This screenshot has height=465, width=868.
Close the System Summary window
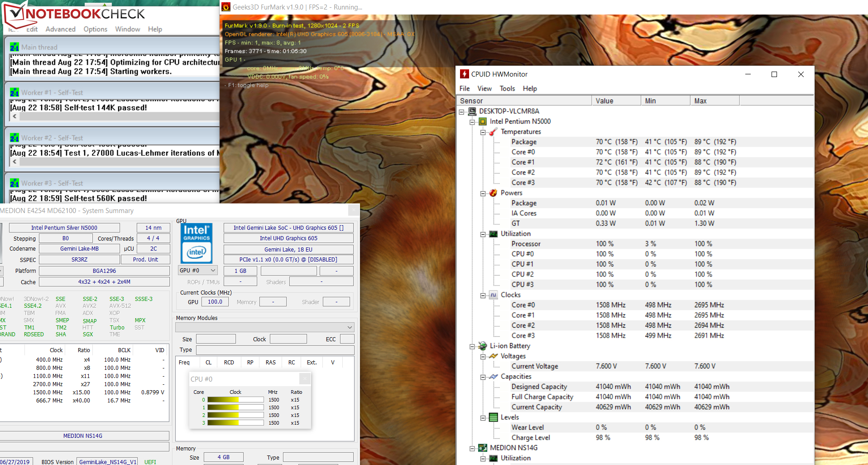(354, 210)
